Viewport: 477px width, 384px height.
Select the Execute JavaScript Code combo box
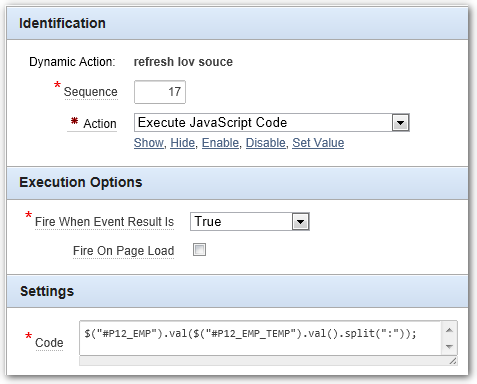coord(271,123)
